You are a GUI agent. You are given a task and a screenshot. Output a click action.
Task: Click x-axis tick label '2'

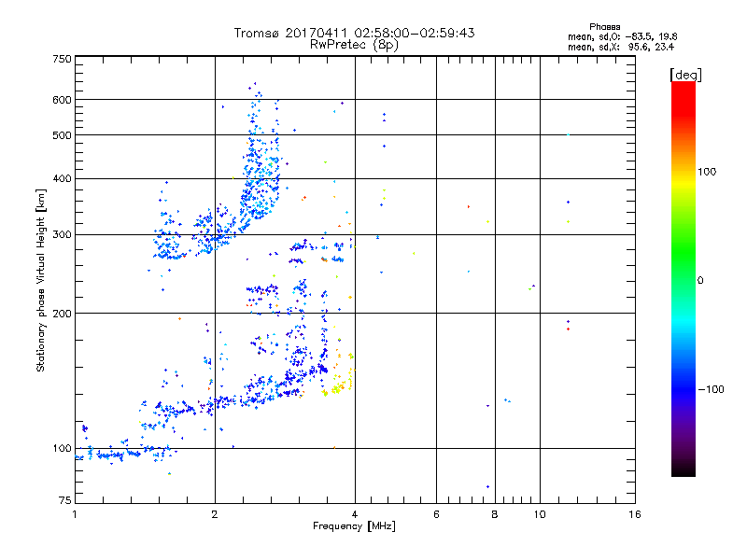(215, 514)
